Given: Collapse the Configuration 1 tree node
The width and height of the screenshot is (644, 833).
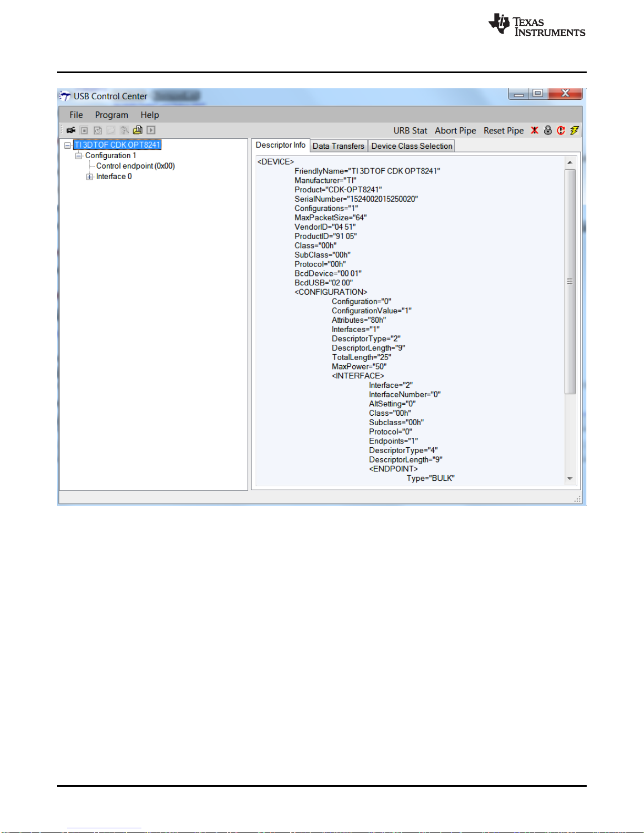Looking at the screenshot, I should pyautogui.click(x=78, y=156).
